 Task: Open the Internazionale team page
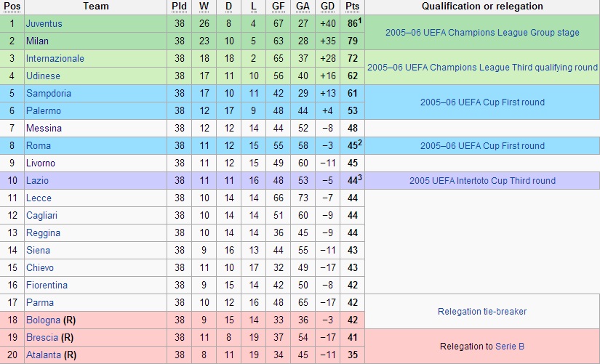pyautogui.click(x=55, y=58)
